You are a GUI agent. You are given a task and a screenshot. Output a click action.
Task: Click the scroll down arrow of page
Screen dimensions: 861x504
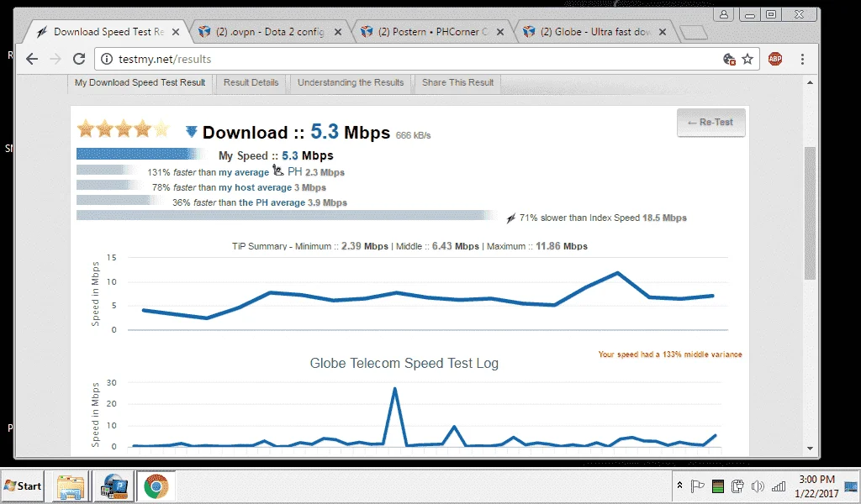tap(810, 448)
